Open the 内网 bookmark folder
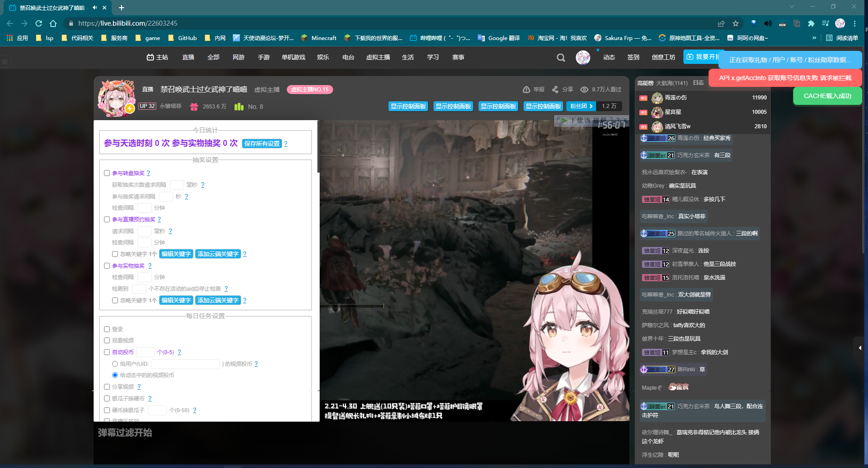868x468 pixels. [x=215, y=38]
